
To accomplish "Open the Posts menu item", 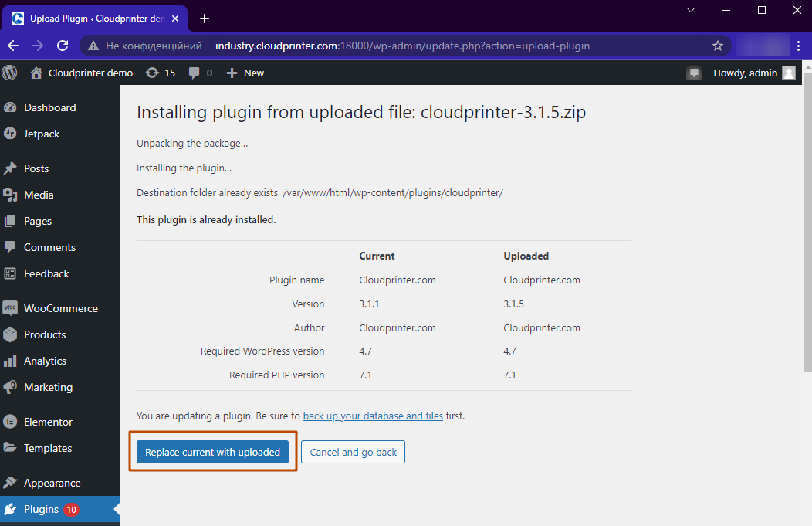I will [59, 168].
